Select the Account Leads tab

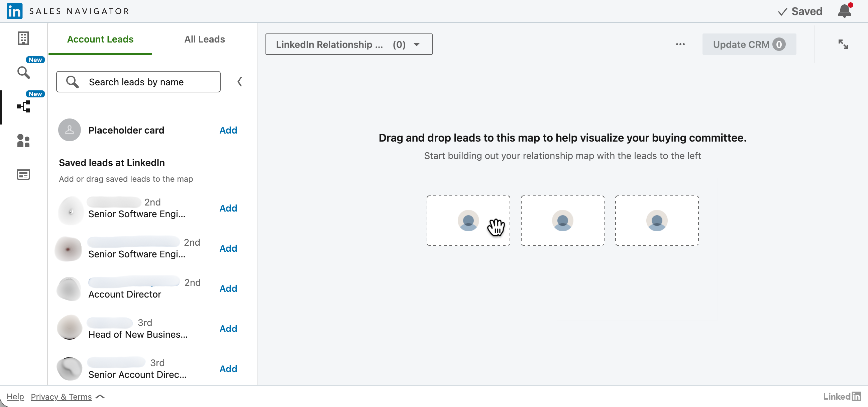100,39
